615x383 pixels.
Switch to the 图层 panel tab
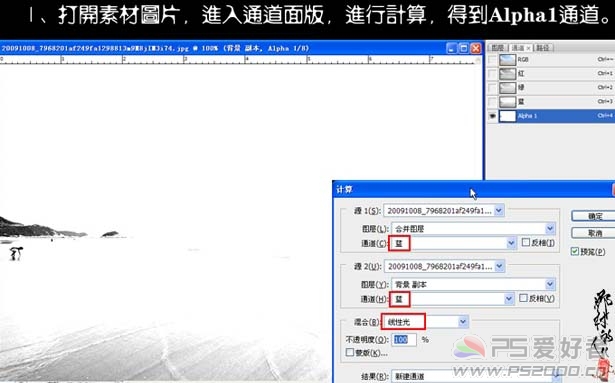497,48
